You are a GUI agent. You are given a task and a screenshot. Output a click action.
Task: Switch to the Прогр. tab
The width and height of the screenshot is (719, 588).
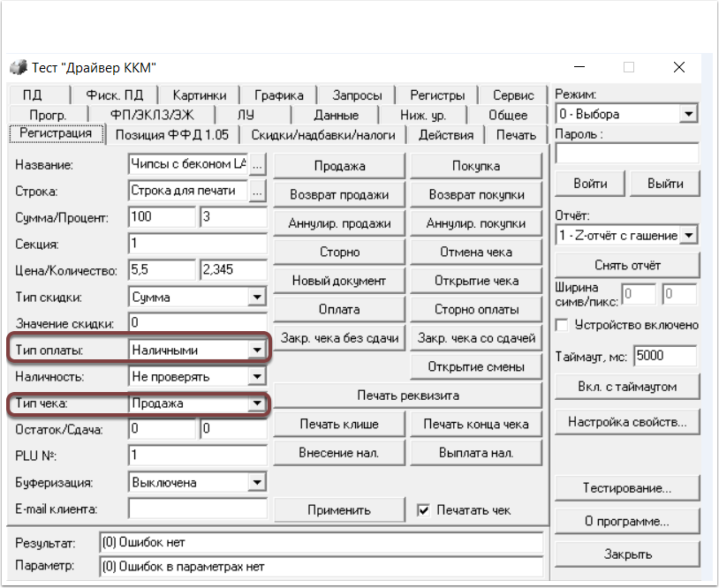tap(48, 115)
